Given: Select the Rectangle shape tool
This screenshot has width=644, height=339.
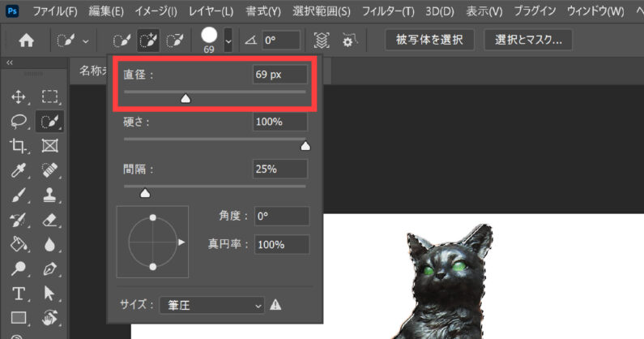Looking at the screenshot, I should coord(19,318).
